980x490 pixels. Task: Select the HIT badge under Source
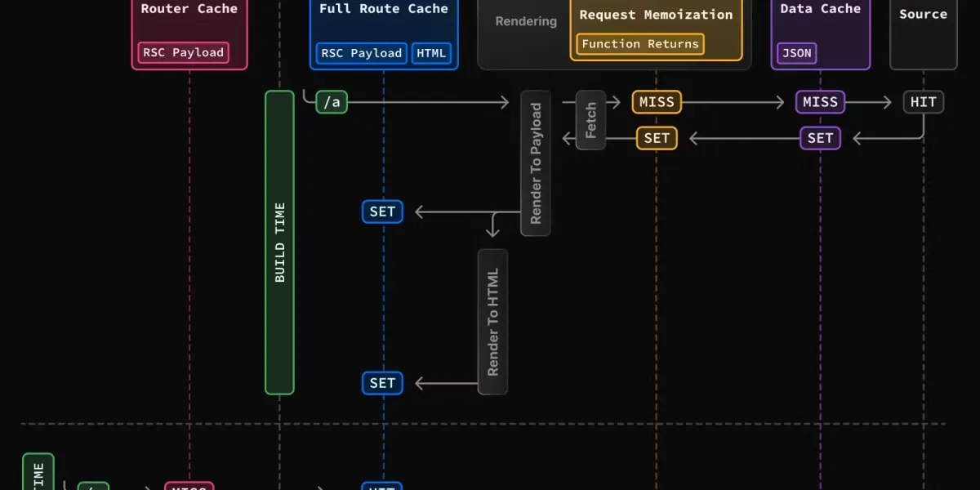(x=924, y=102)
